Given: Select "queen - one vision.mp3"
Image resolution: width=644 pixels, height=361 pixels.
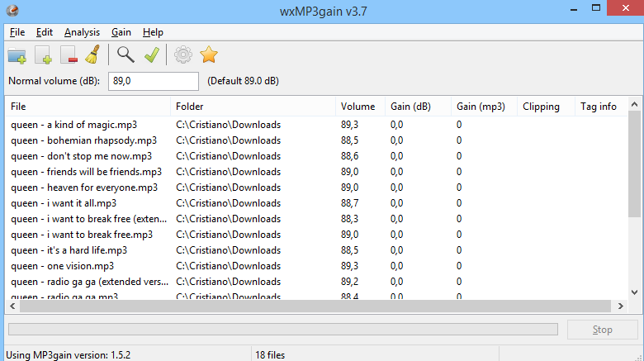Looking at the screenshot, I should 63,266.
